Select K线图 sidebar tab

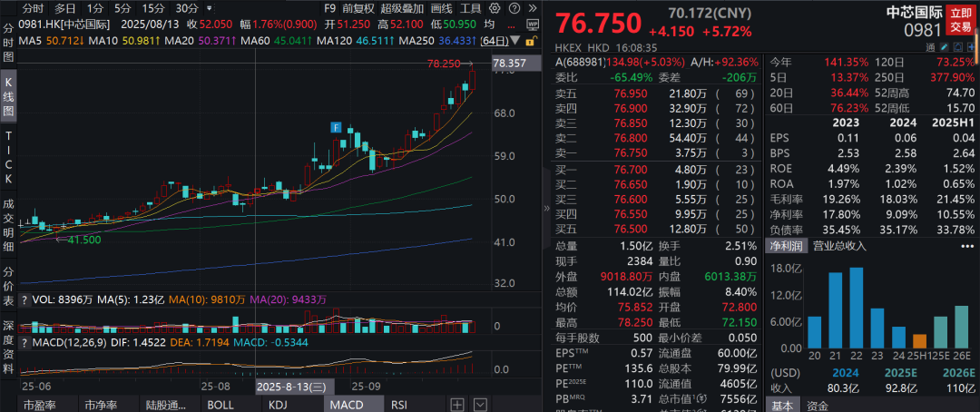pos(9,97)
